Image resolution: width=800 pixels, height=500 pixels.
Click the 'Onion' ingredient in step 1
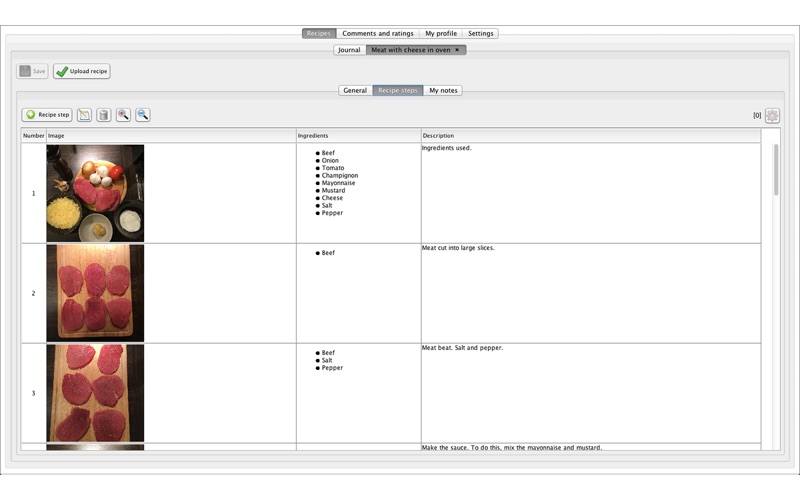coord(330,160)
